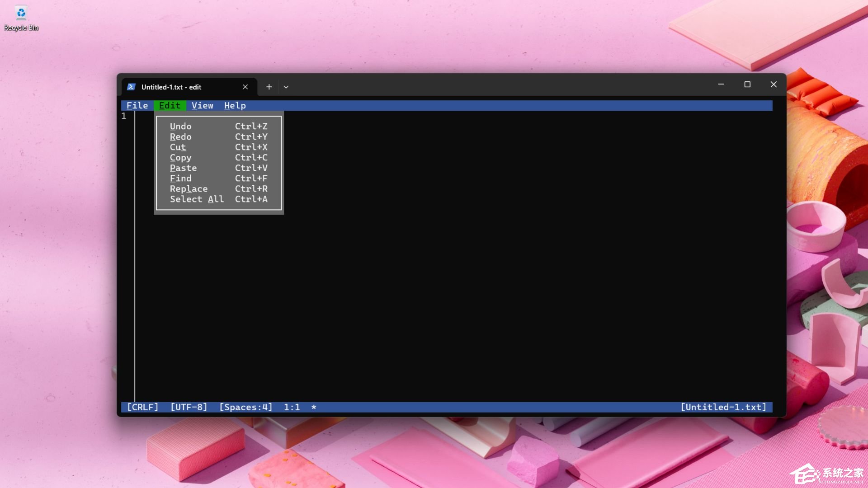
Task: Click Paste in the Edit menu
Action: pyautogui.click(x=183, y=168)
